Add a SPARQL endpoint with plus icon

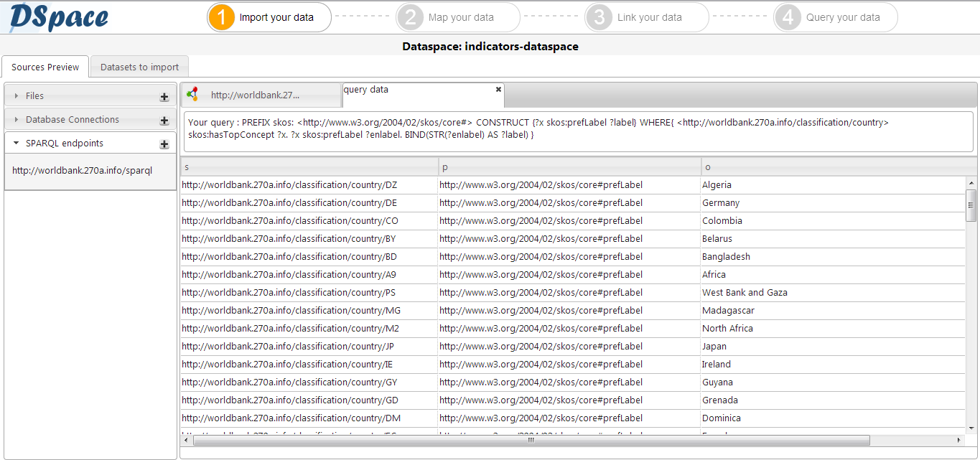164,144
